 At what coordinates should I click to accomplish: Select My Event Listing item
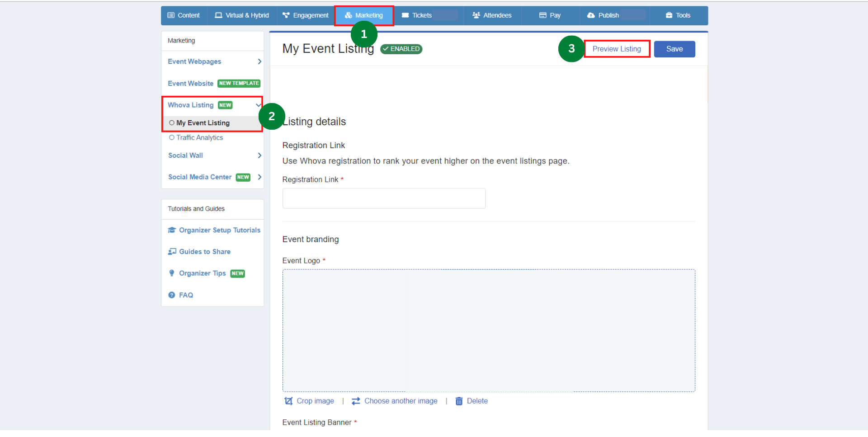(203, 123)
